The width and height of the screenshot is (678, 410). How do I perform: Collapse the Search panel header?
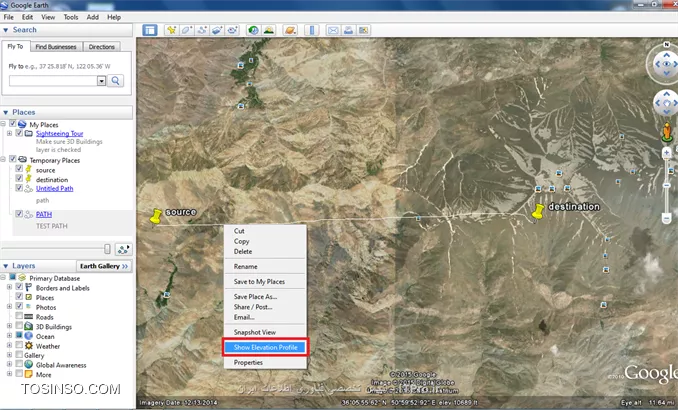[67, 30]
